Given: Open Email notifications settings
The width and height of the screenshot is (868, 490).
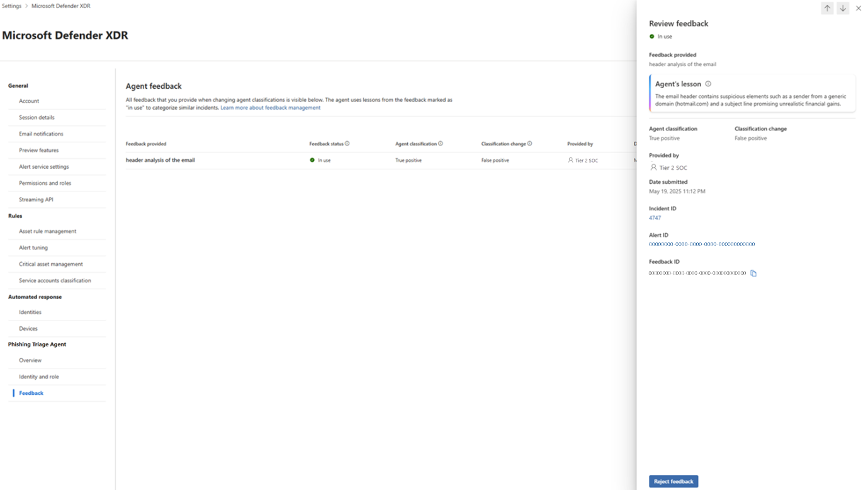Looking at the screenshot, I should (x=41, y=134).
